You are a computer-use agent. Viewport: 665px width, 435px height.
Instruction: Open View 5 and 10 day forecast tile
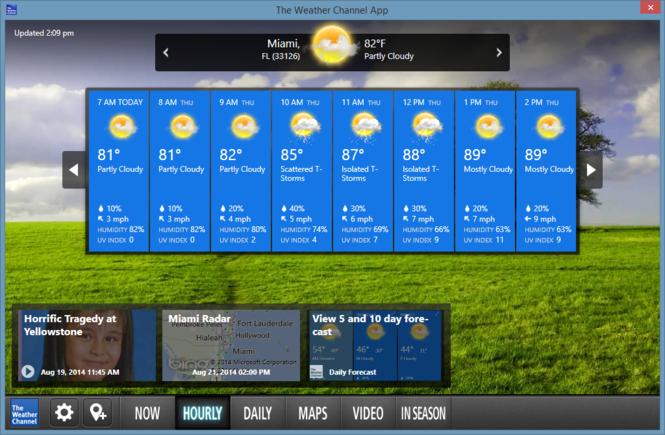click(375, 346)
